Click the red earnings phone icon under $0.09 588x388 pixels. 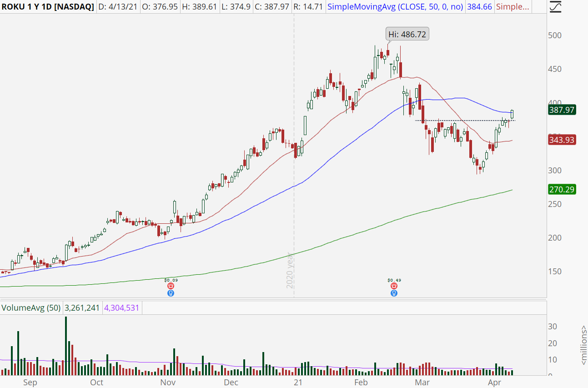point(171,286)
